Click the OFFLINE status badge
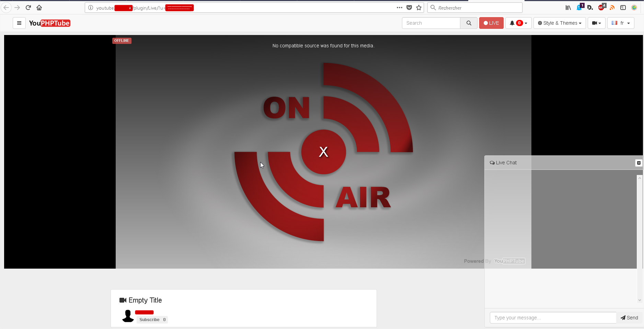The image size is (644, 329). [x=122, y=40]
